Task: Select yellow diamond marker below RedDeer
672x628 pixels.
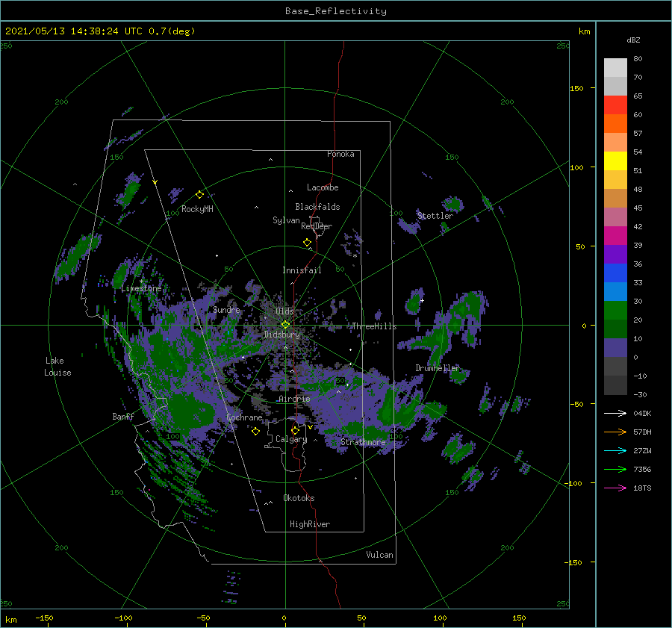Action: [308, 243]
